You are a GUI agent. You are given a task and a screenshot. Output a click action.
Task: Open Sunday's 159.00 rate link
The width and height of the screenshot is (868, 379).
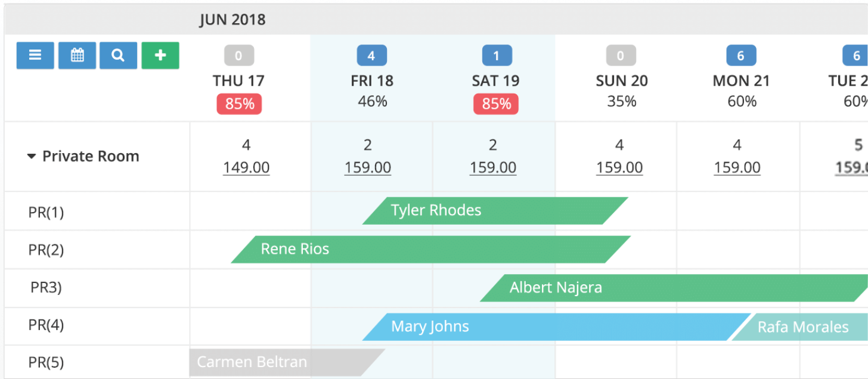[x=619, y=167]
